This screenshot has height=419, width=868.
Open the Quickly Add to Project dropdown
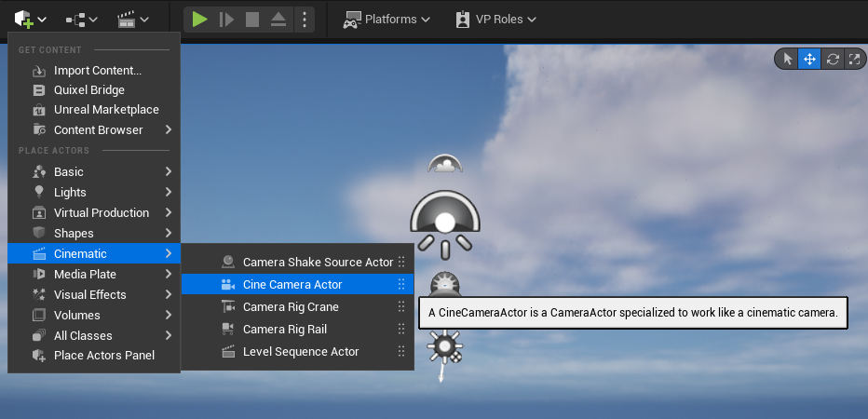click(30, 20)
